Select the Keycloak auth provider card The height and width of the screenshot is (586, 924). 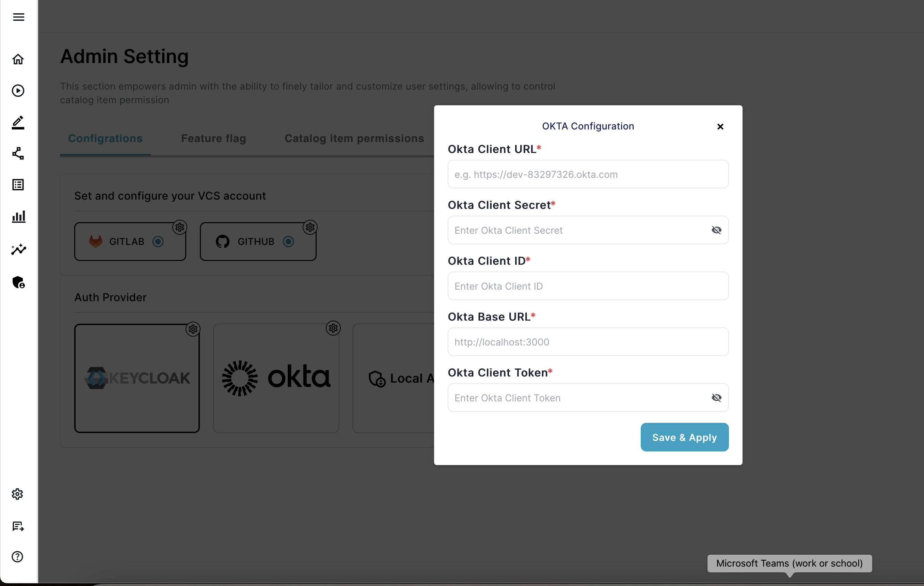(137, 378)
